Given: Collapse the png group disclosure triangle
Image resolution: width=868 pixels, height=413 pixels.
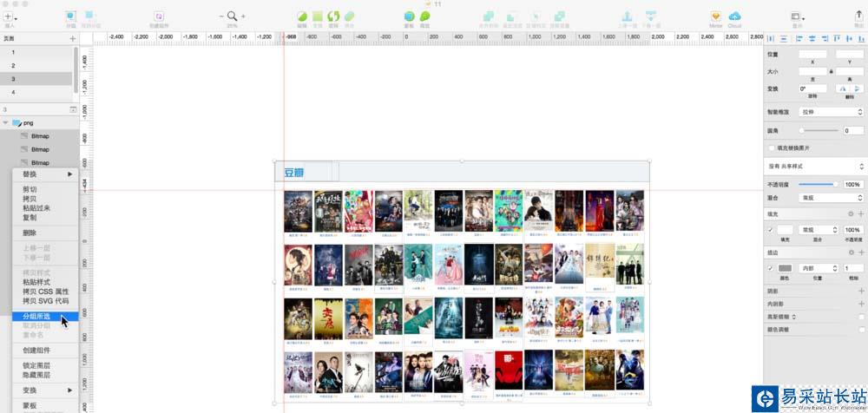Looking at the screenshot, I should tap(5, 123).
